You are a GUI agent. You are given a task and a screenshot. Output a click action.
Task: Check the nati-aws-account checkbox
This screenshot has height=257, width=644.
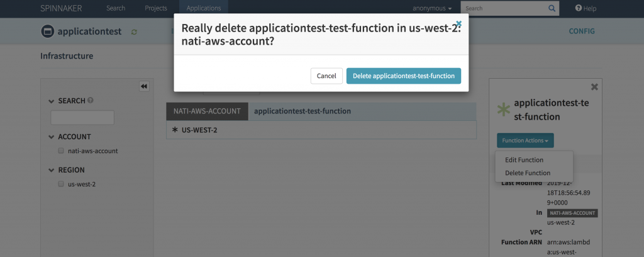coord(61,151)
